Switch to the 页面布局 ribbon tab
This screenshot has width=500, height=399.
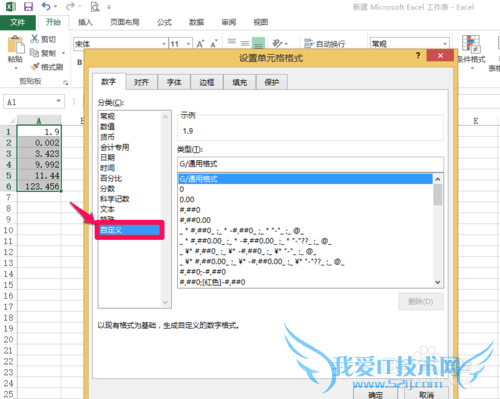pos(125,22)
